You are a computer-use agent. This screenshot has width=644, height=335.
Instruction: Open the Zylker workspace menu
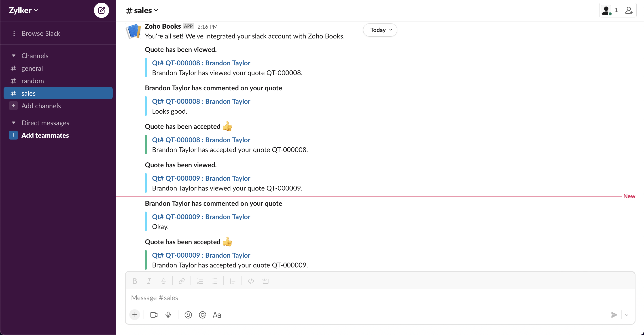pyautogui.click(x=23, y=10)
